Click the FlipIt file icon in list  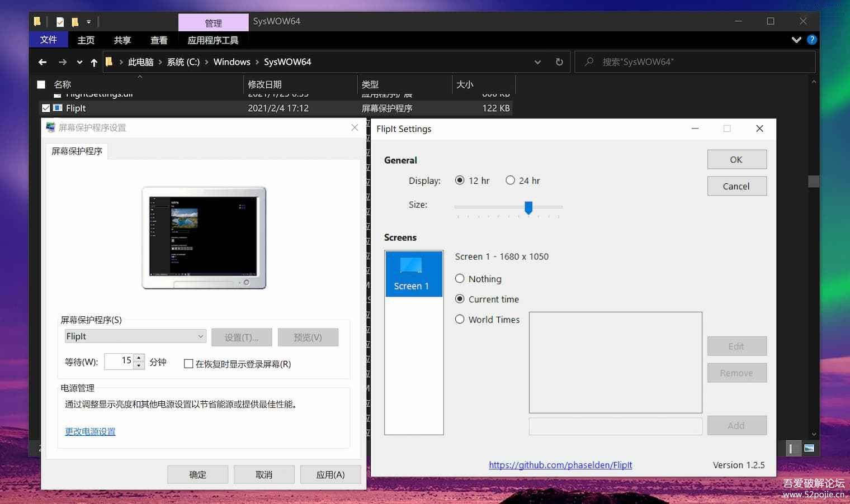pos(58,108)
